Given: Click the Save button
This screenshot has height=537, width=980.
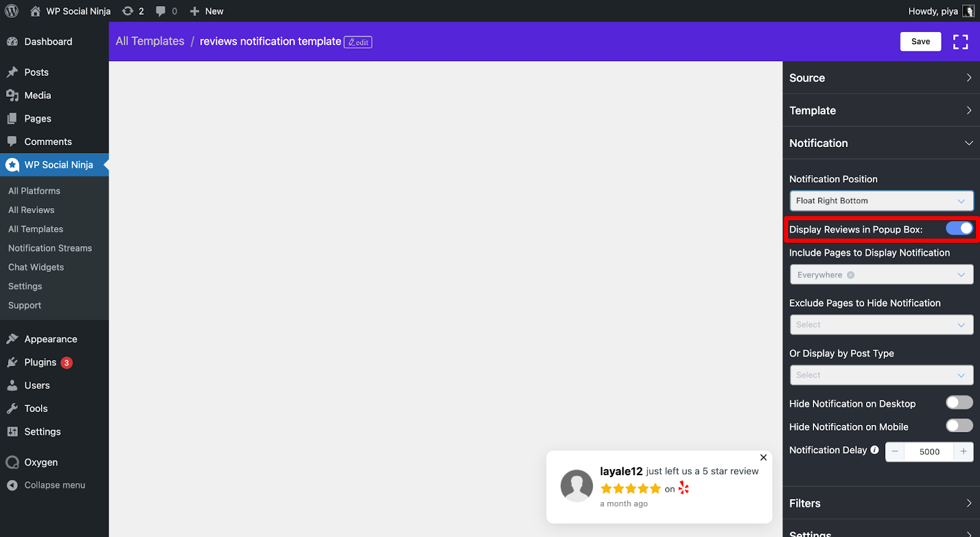Looking at the screenshot, I should (921, 42).
